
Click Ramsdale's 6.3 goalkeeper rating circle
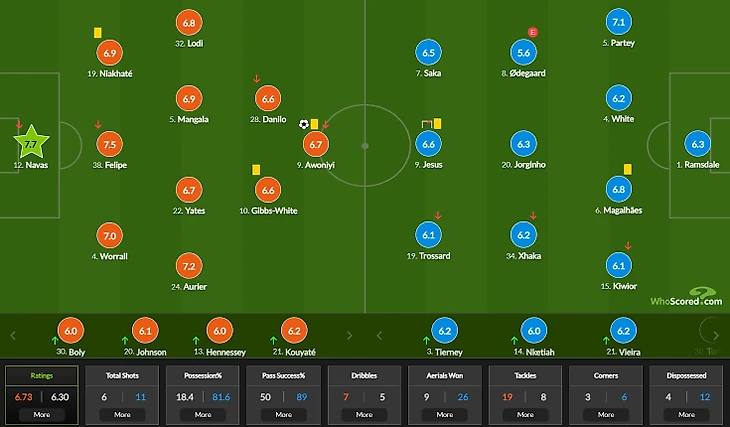tap(697, 144)
